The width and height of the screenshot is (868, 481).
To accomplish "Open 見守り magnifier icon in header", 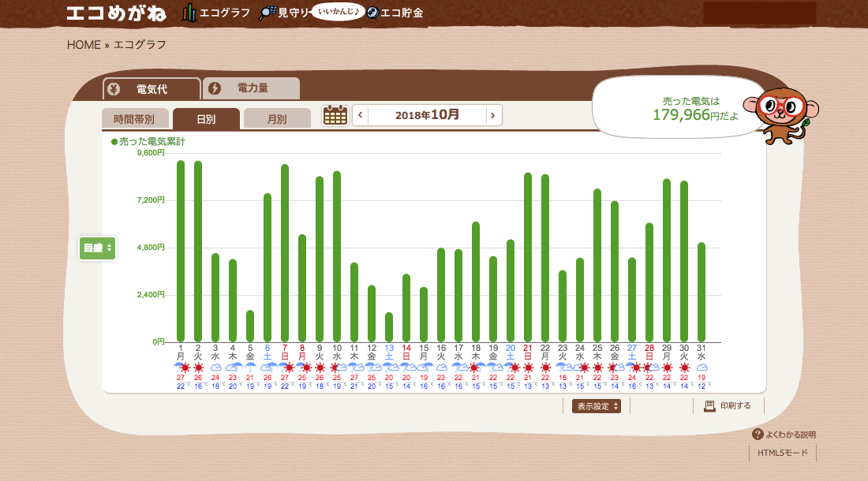I will pos(268,13).
